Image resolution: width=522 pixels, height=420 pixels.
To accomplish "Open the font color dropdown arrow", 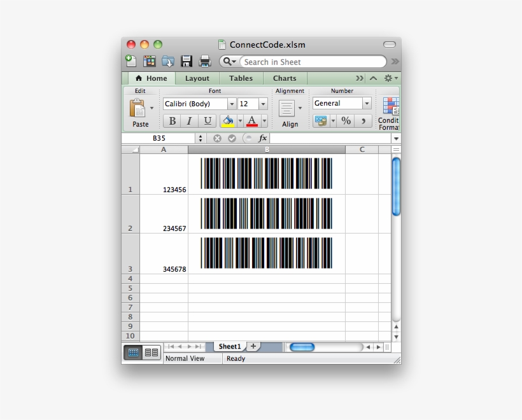I will pyautogui.click(x=264, y=121).
